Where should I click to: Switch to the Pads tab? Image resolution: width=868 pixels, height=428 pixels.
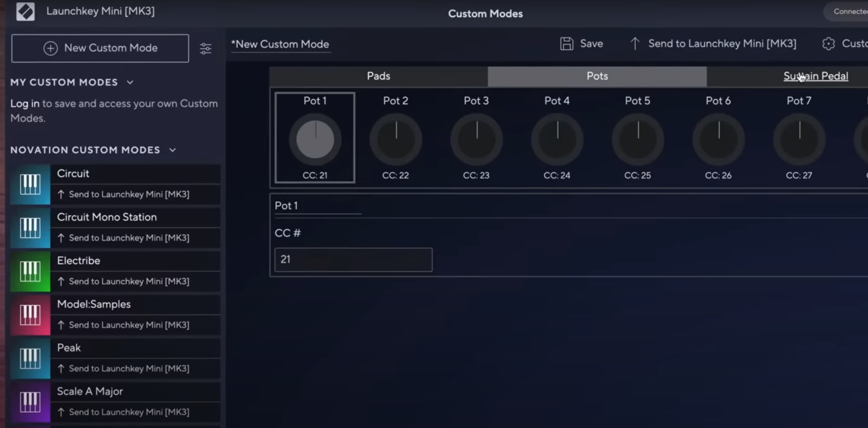point(379,76)
